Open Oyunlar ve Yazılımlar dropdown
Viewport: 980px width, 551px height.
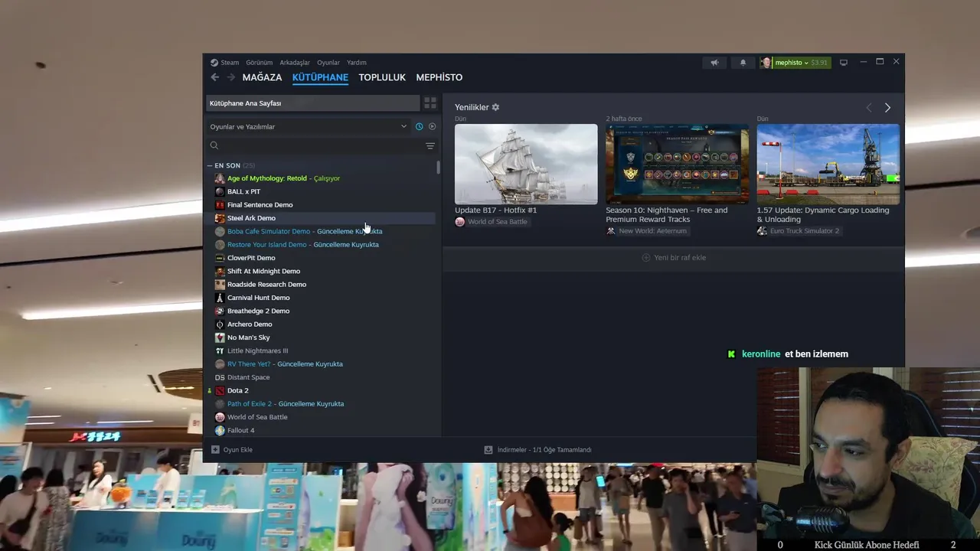[309, 126]
